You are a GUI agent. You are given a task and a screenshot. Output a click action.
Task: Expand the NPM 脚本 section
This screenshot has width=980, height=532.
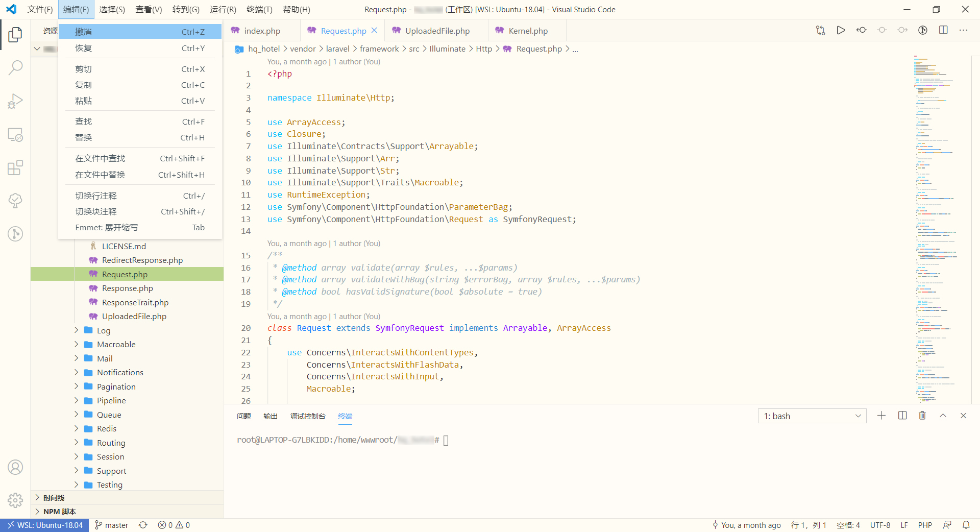tap(127, 511)
